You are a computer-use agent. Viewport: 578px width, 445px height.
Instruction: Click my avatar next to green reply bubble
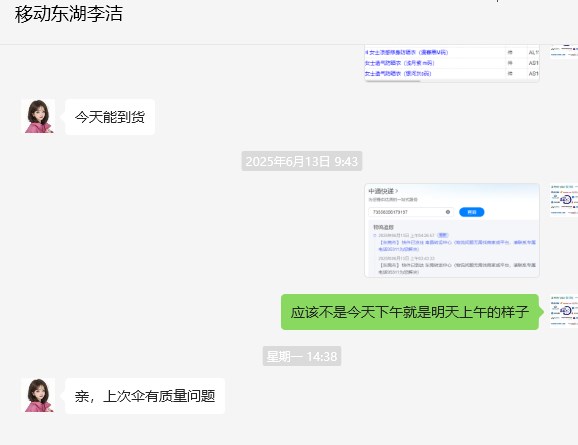pyautogui.click(x=564, y=311)
